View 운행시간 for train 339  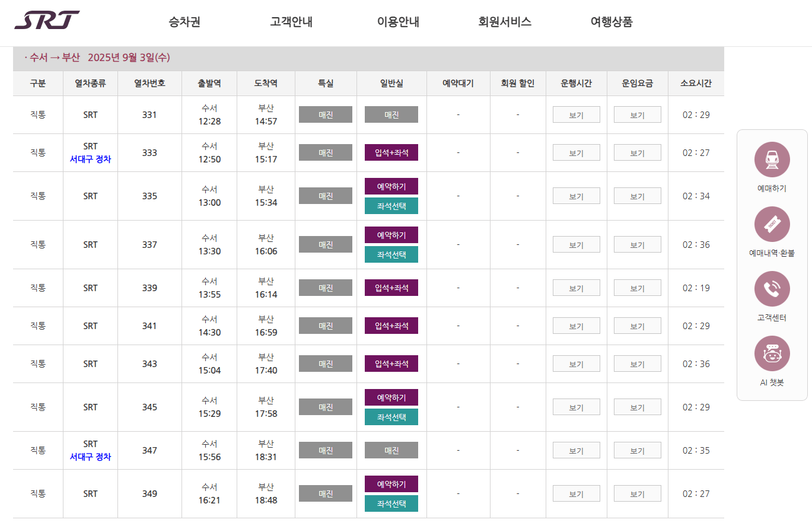point(577,288)
